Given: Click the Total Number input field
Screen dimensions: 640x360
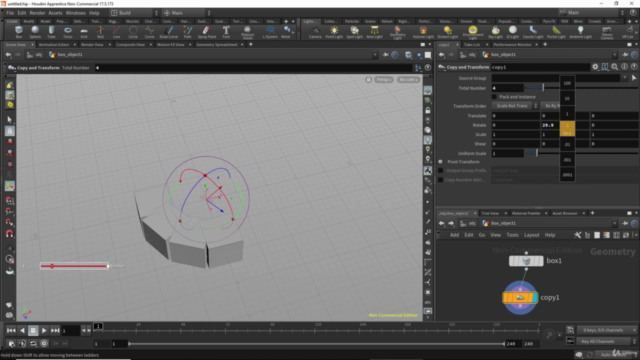Looking at the screenshot, I should coord(507,88).
